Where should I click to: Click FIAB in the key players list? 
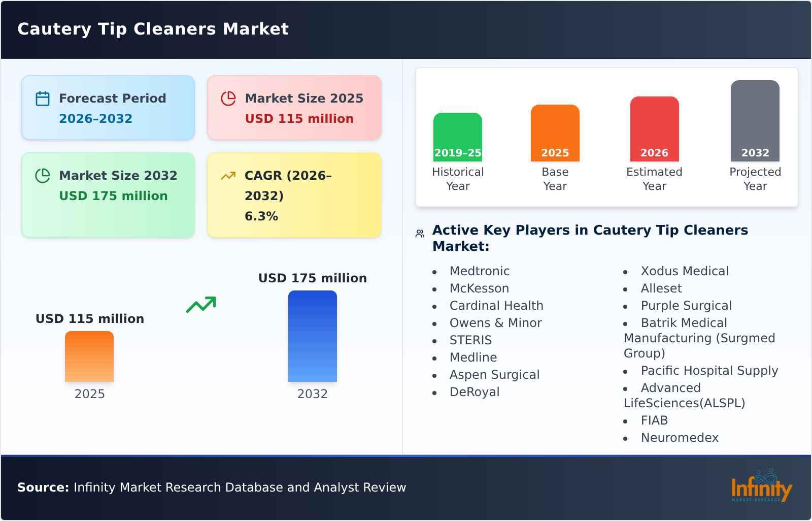[x=654, y=420]
